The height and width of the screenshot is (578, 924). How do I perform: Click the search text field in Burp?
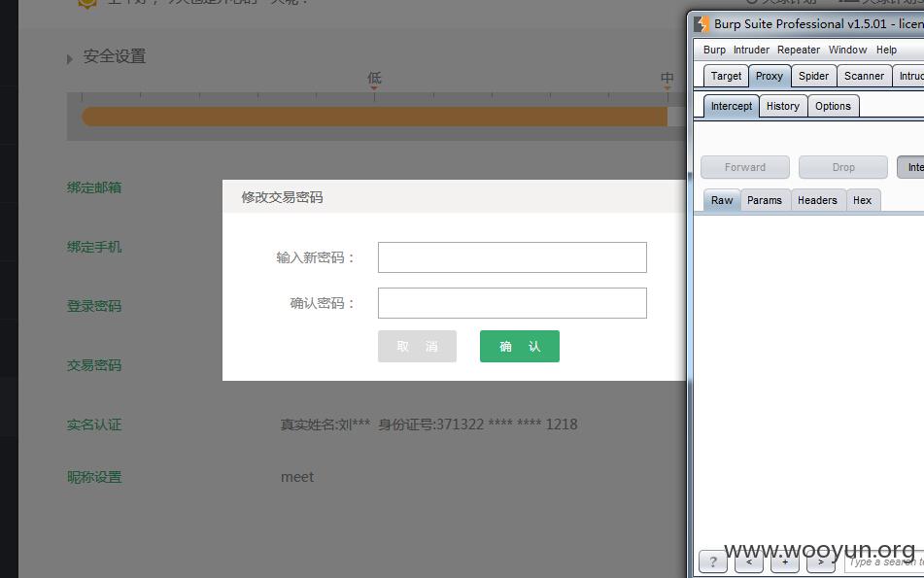pyautogui.click(x=884, y=562)
